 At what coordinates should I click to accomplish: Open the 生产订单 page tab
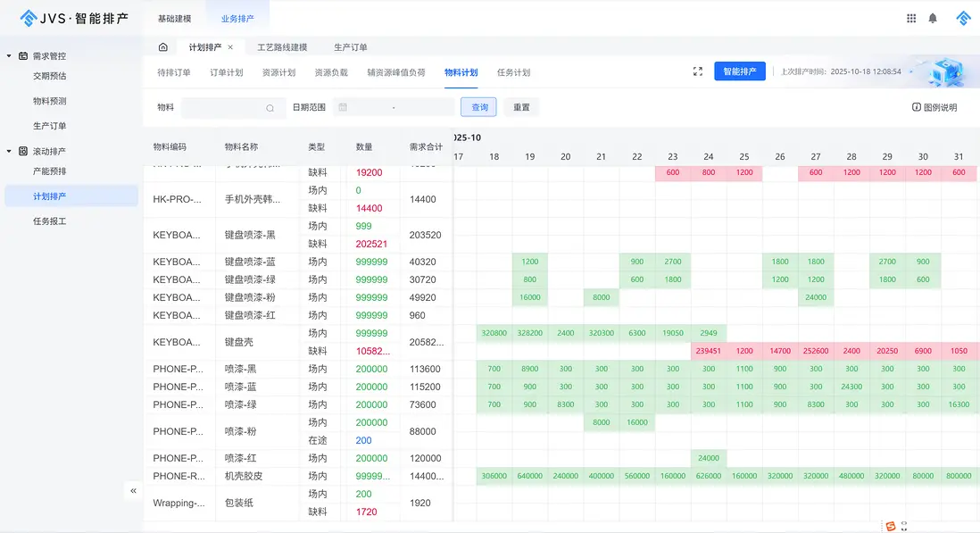coord(350,46)
